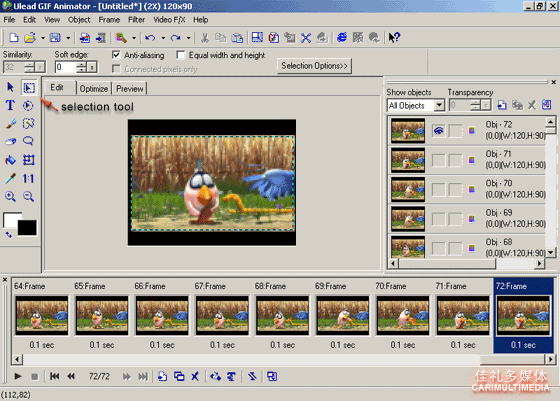The width and height of the screenshot is (560, 401).
Task: Uncheck the Anti-aliasing checkbox
Action: coord(116,55)
